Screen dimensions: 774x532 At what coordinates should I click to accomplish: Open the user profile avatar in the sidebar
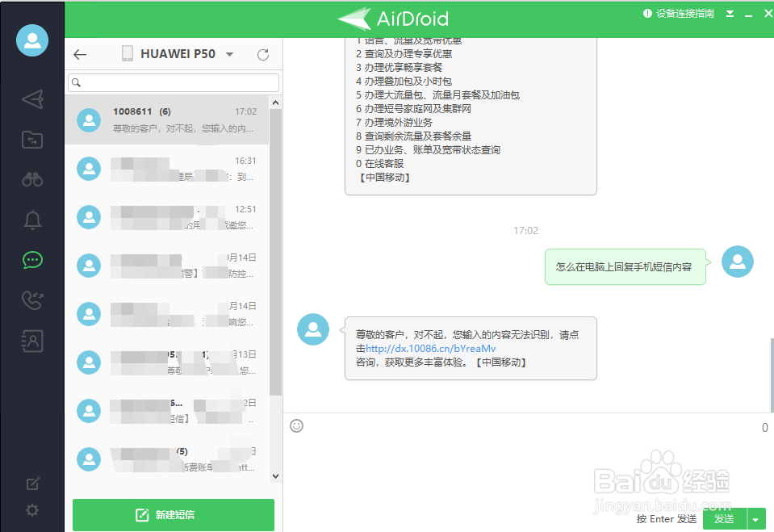[32, 40]
